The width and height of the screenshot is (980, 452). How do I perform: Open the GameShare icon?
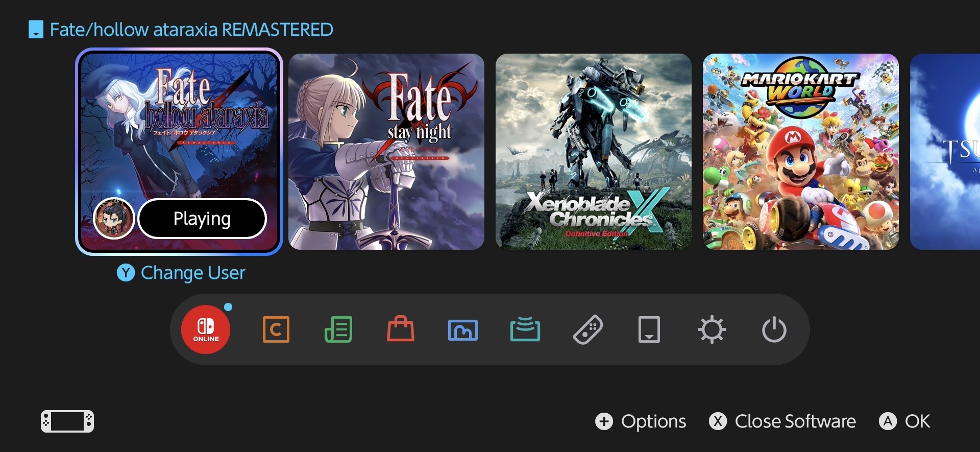tap(525, 329)
